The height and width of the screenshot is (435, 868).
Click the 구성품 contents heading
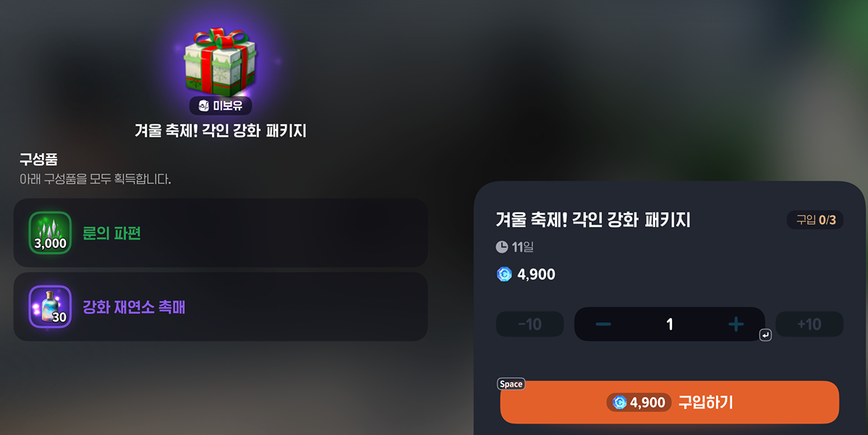38,158
